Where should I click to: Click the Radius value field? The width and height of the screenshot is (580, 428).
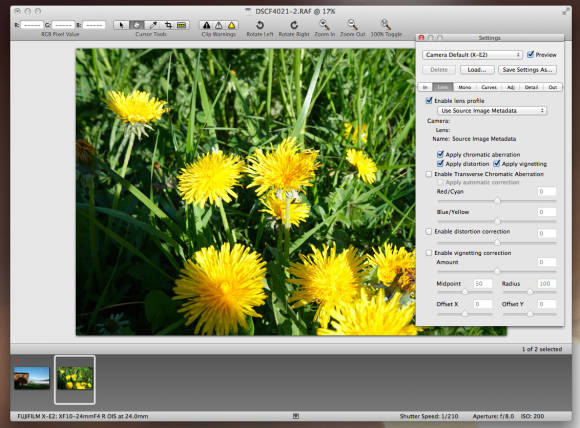point(547,284)
